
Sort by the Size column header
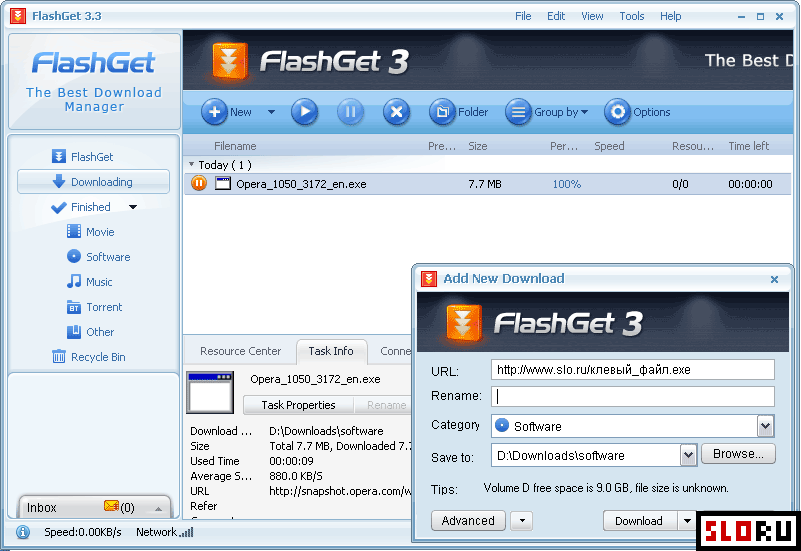point(478,146)
